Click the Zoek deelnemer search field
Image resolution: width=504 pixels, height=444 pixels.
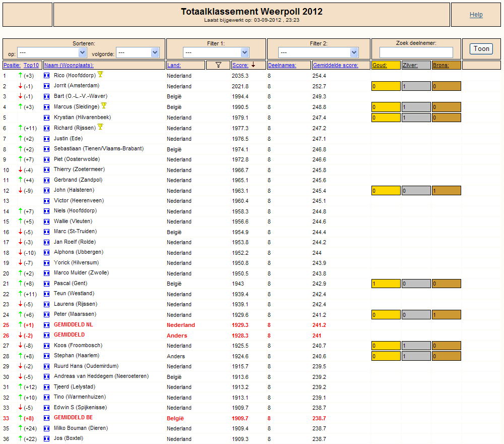click(x=416, y=52)
